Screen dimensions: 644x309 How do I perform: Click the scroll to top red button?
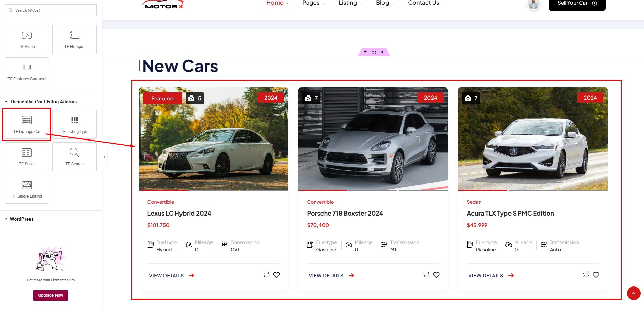point(634,293)
